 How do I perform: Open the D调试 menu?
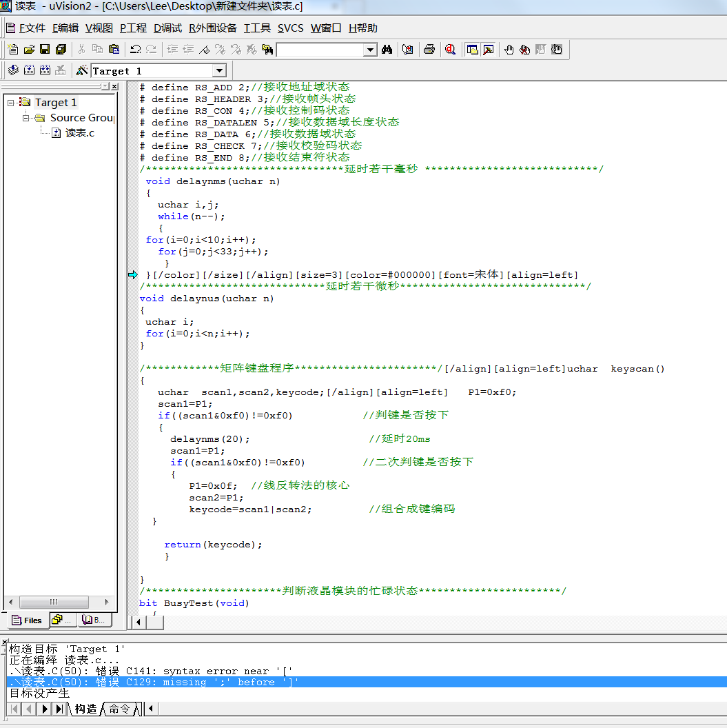167,28
